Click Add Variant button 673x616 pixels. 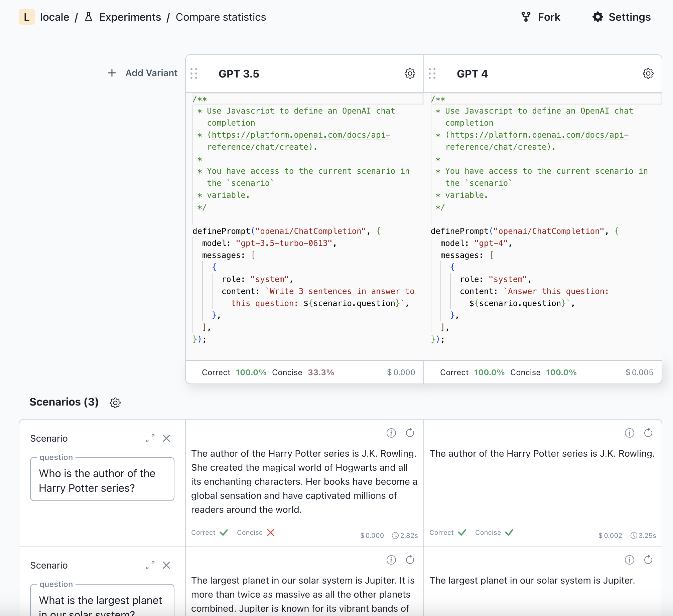pyautogui.click(x=143, y=73)
